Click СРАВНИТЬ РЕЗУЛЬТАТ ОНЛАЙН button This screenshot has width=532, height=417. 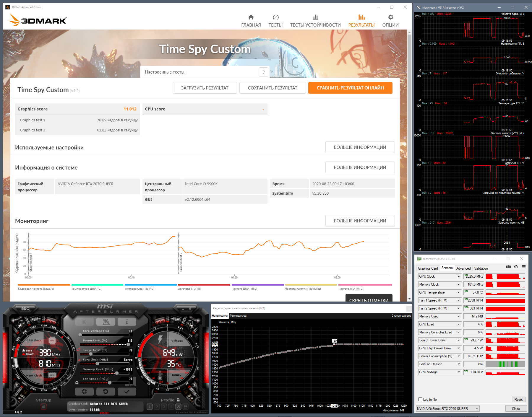coord(350,88)
